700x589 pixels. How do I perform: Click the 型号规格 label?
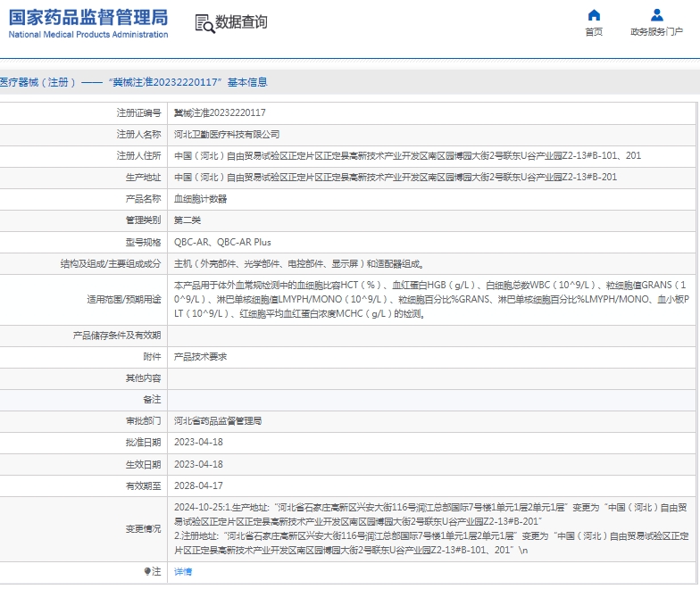(143, 243)
